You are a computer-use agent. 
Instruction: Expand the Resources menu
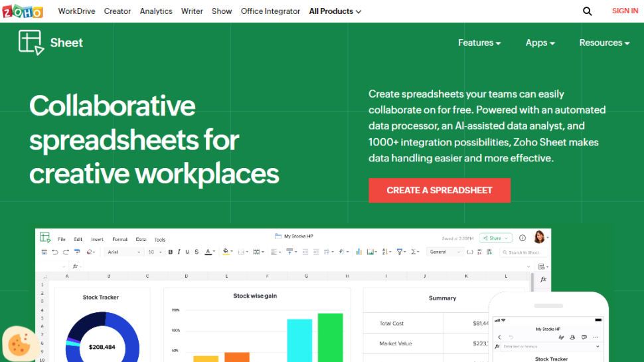pos(604,43)
